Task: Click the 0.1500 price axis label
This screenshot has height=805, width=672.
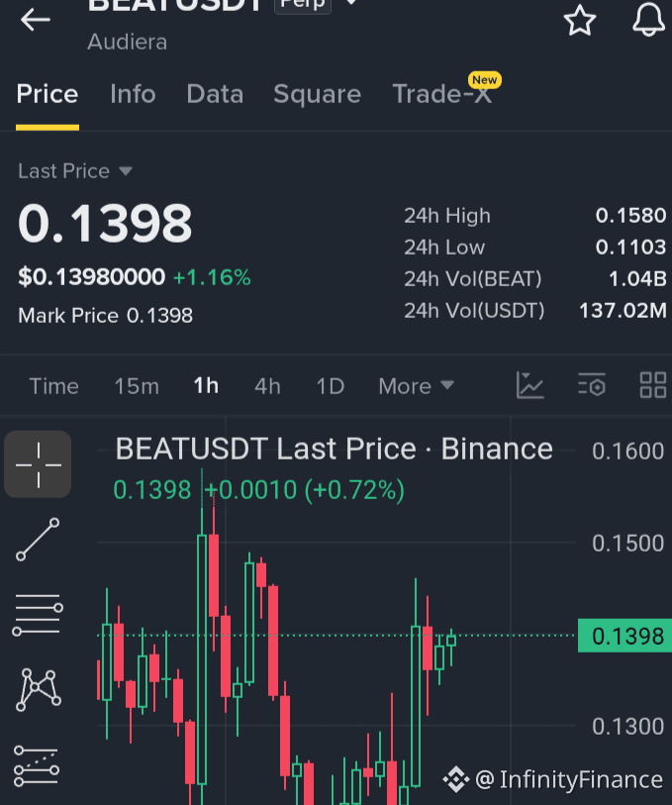Action: tap(627, 544)
